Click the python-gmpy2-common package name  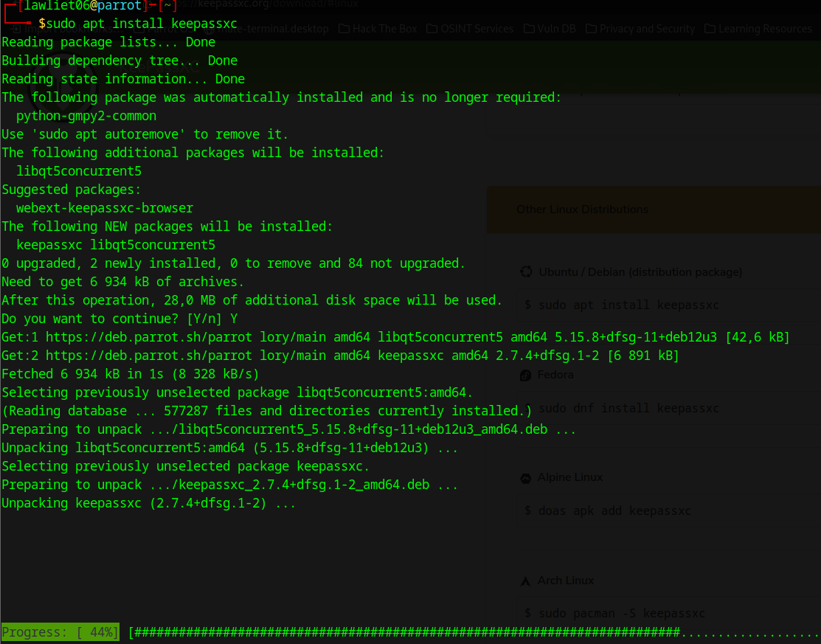86,116
